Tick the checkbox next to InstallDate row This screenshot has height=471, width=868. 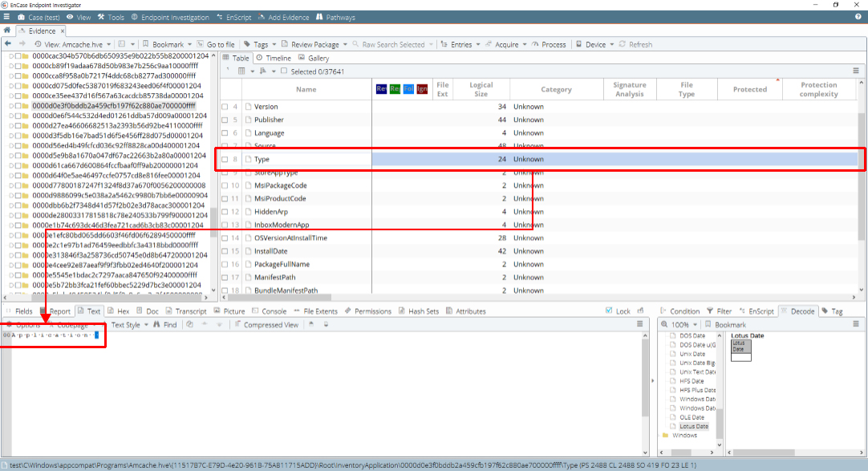225,251
